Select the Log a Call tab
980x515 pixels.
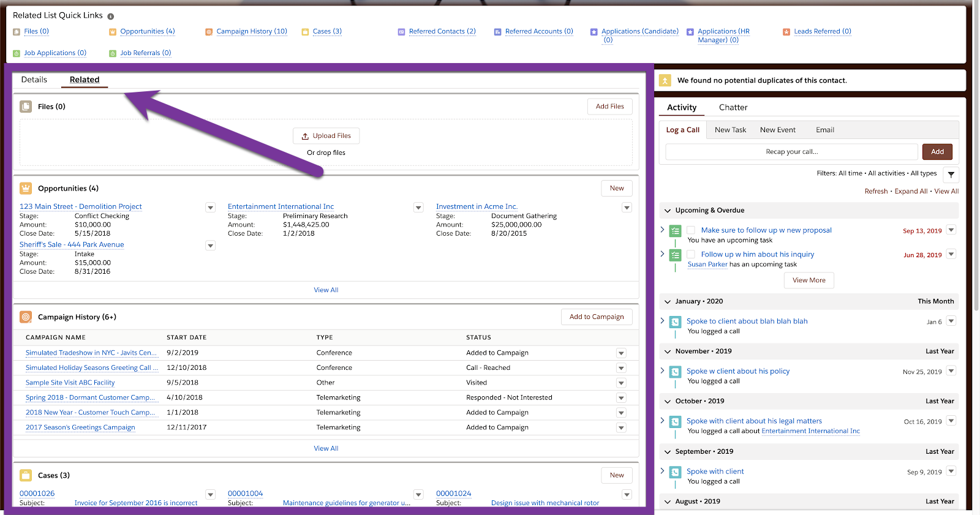[683, 130]
